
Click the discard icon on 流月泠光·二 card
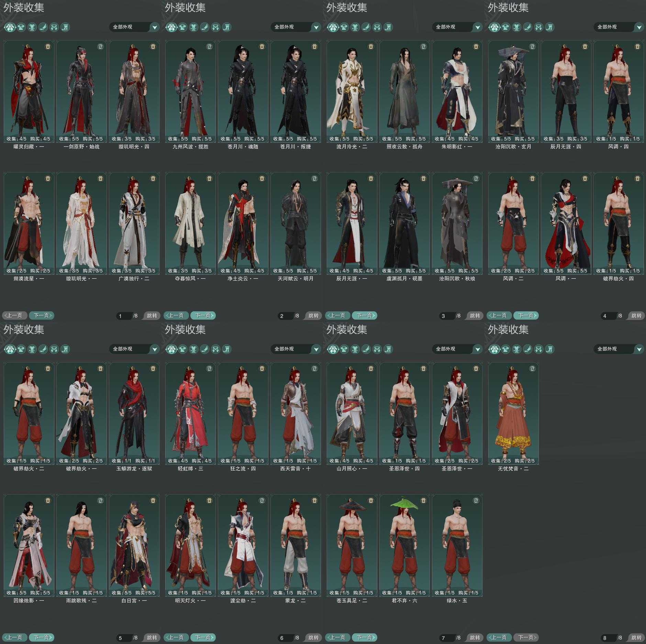pyautogui.click(x=371, y=46)
